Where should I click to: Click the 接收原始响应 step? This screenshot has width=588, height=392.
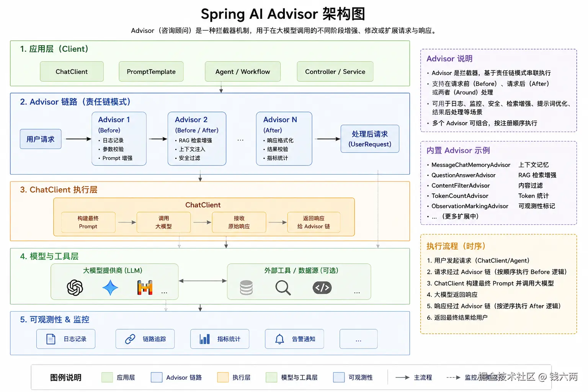(x=239, y=222)
